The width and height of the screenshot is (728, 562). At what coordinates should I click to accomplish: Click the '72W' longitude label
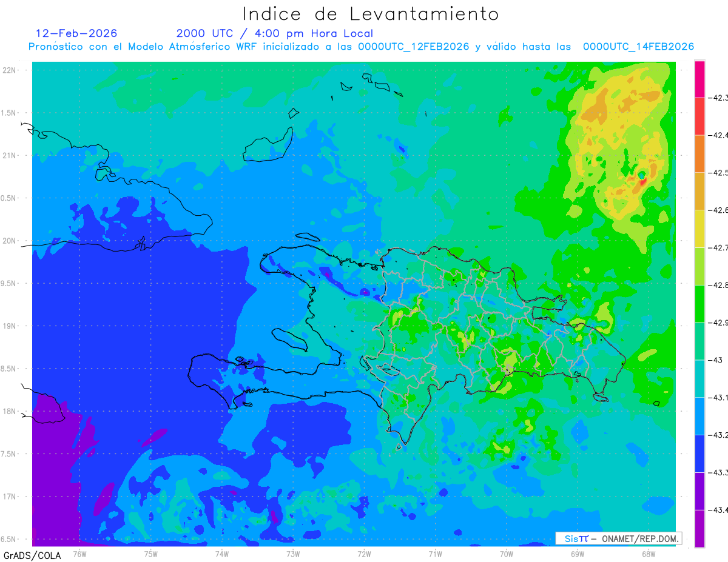[364, 554]
